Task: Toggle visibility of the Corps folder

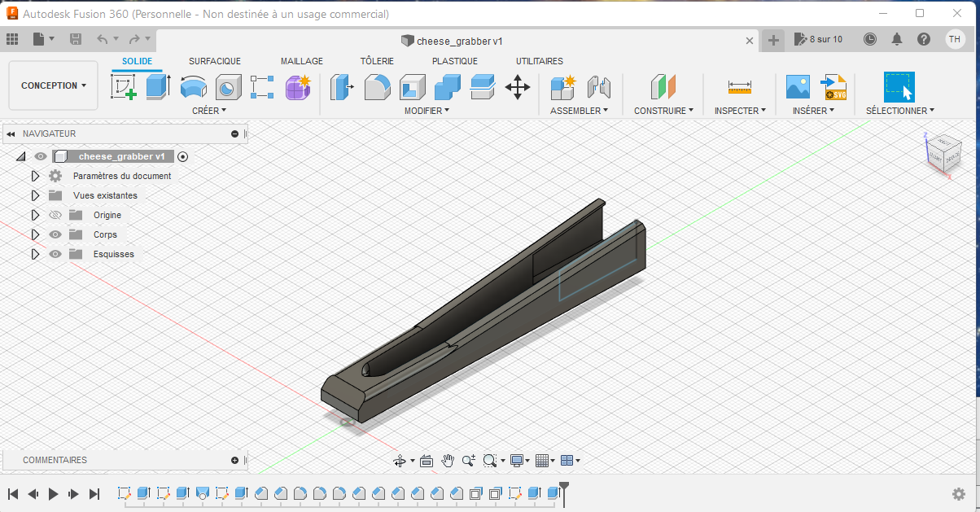Action: click(x=55, y=234)
